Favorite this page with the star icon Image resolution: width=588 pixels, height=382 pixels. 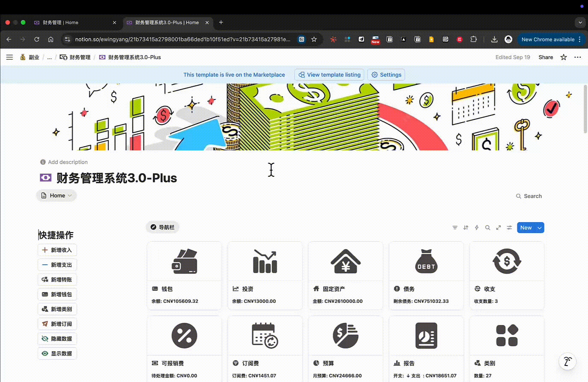tap(564, 57)
